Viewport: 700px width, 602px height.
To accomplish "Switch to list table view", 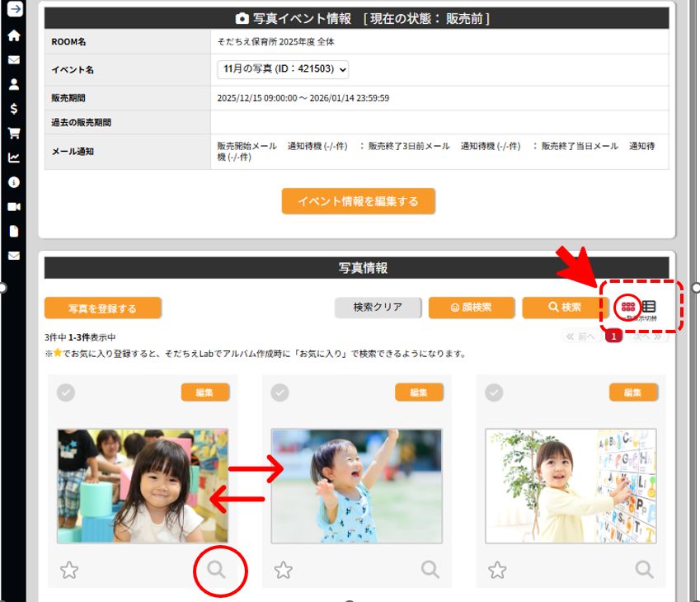I will pyautogui.click(x=649, y=307).
